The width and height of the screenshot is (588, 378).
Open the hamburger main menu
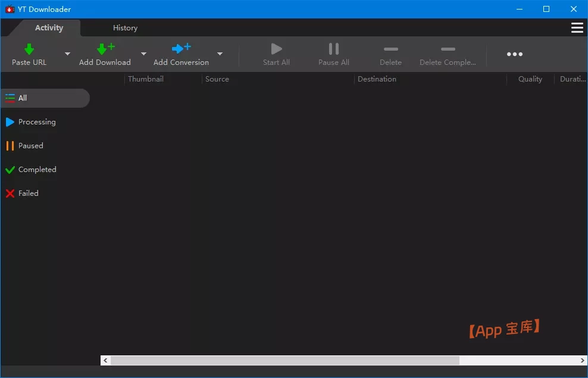click(x=577, y=28)
